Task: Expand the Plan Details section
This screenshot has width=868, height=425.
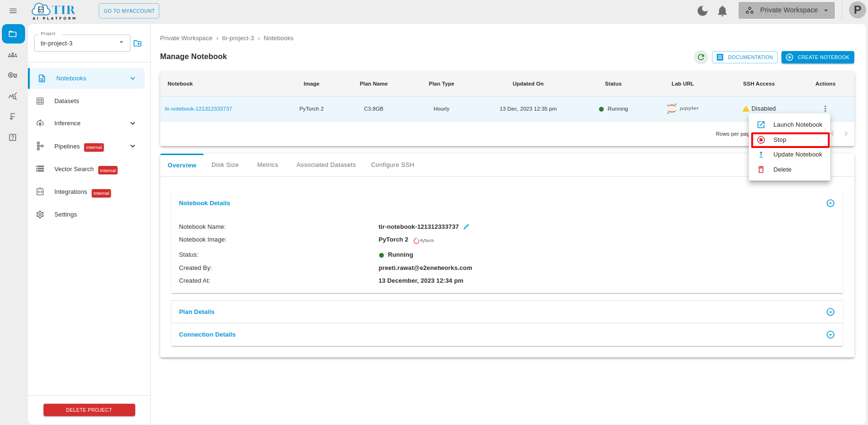Action: coord(830,312)
